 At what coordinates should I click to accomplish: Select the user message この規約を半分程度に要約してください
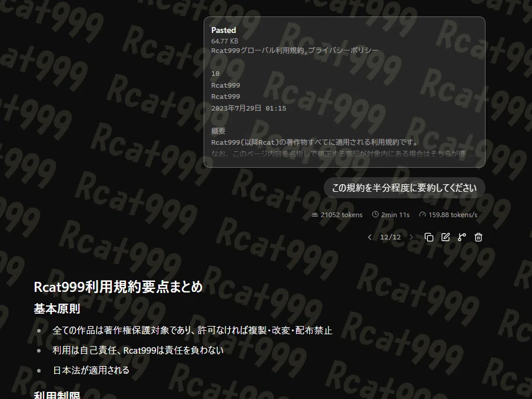tap(404, 188)
